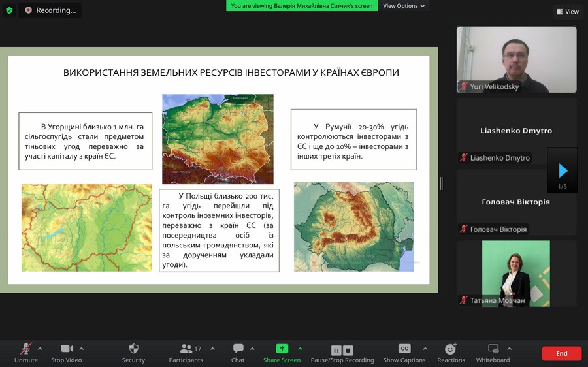Viewport: 588px width, 367px height.
Task: Expand audio options arrow next to Unmute
Action: (40, 349)
